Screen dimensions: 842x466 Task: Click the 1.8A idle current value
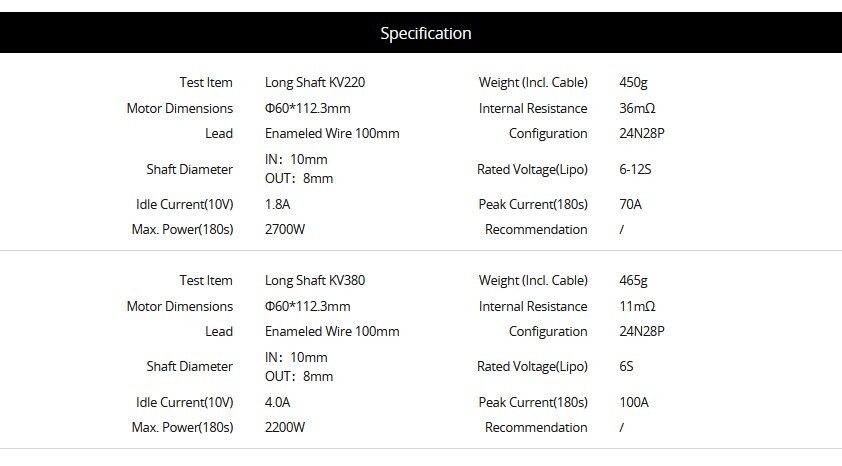coord(278,205)
